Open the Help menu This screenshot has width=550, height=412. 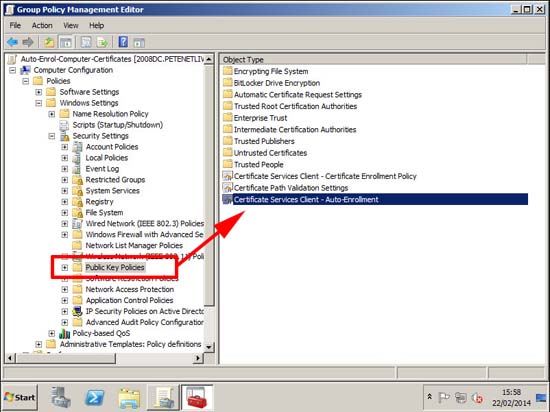point(96,26)
